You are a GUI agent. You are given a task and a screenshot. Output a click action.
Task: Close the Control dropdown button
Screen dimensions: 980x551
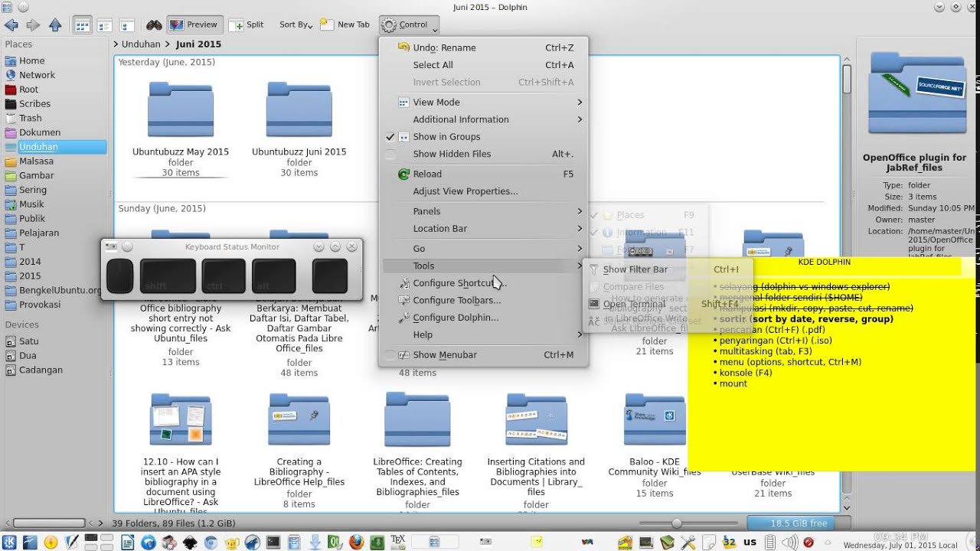tap(410, 24)
